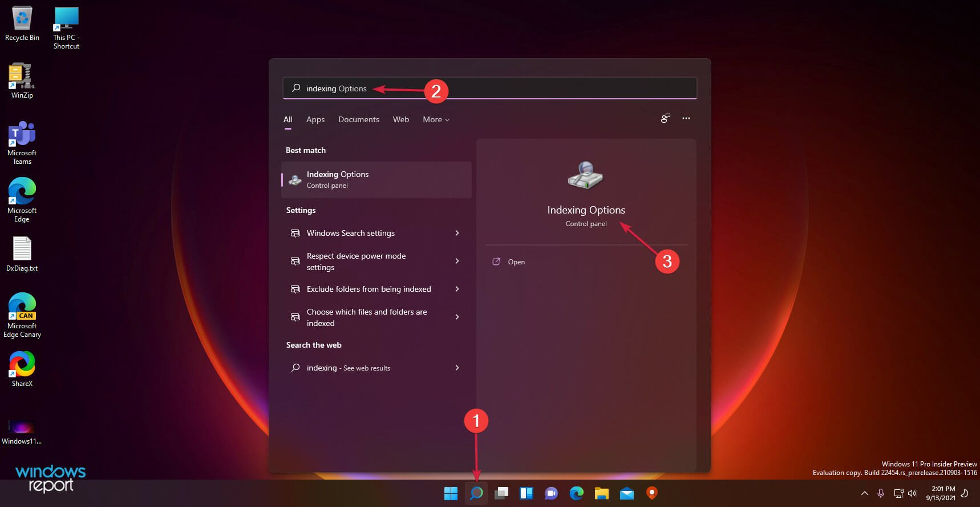Click Open in the preview pane
This screenshot has height=507, width=980.
coord(516,262)
